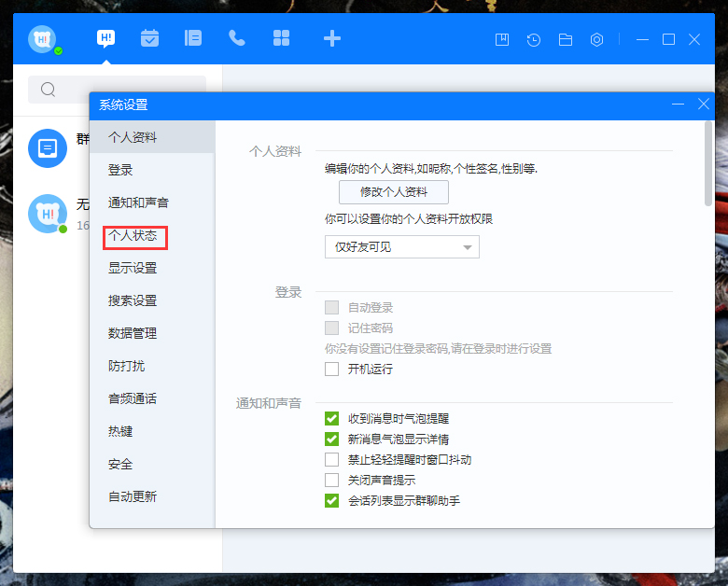
Task: Click the 修改个人资料 button
Action: (x=393, y=192)
